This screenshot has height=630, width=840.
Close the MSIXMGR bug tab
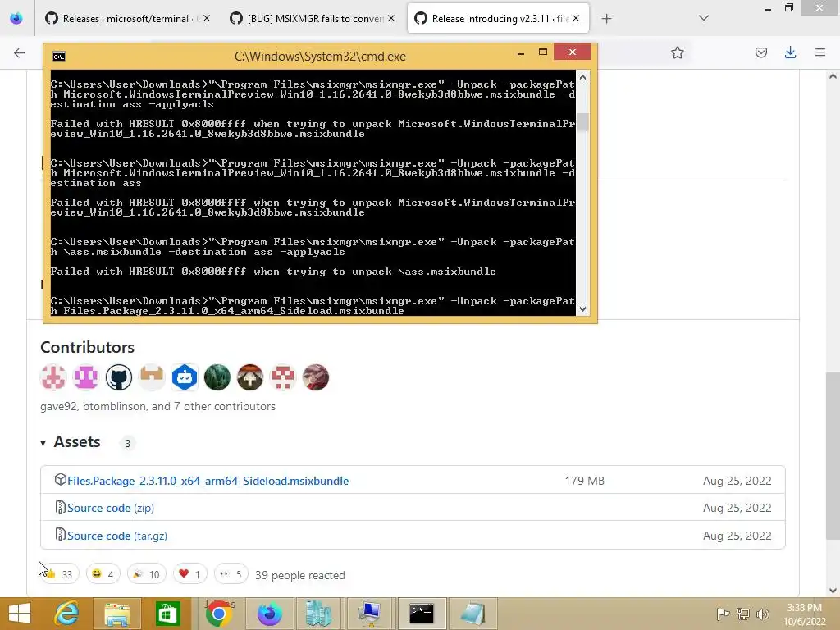coord(391,18)
